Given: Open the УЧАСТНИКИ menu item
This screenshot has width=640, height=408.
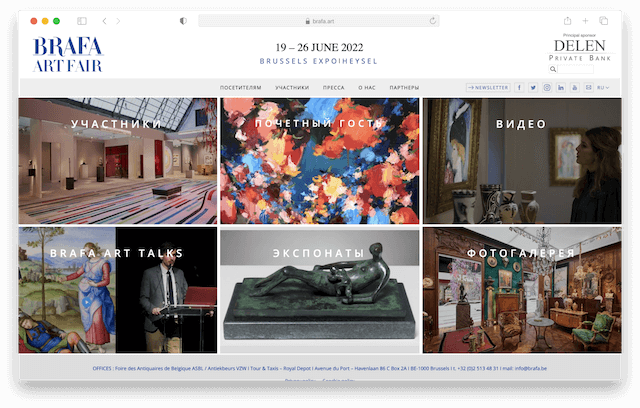Looking at the screenshot, I should (292, 88).
